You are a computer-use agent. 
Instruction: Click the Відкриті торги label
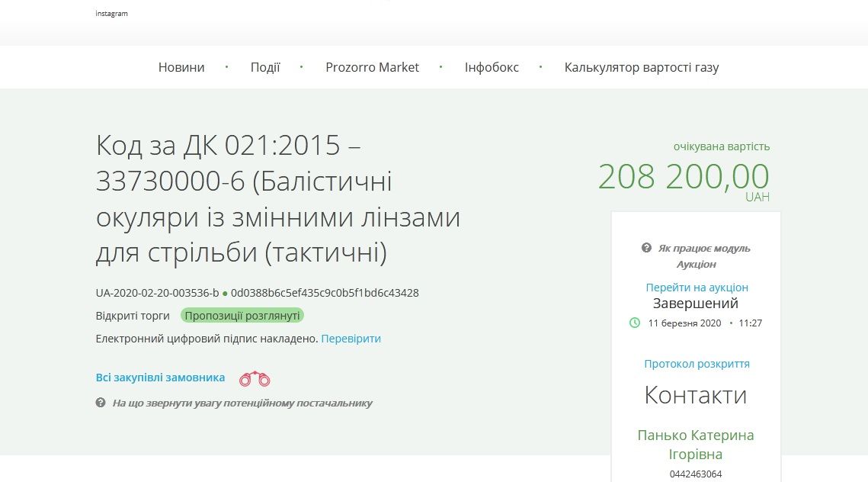[x=133, y=316]
